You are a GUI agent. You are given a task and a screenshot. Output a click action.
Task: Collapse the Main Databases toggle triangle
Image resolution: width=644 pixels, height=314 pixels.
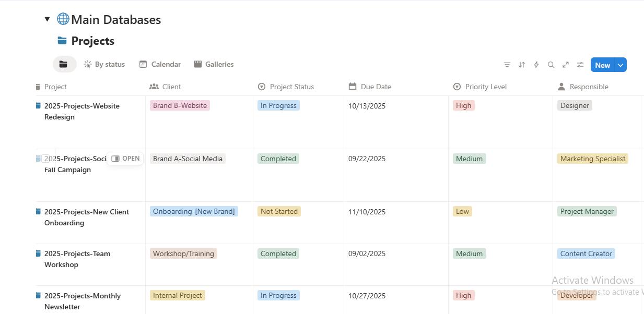47,19
